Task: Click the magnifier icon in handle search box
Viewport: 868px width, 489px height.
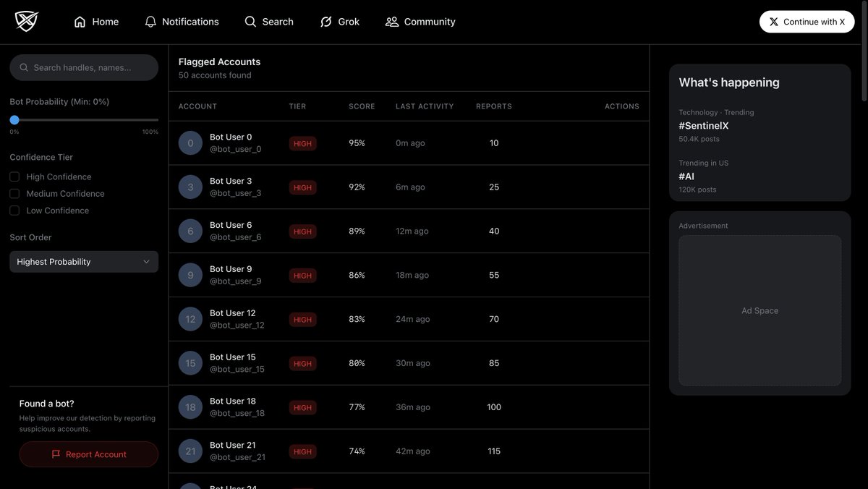Action: [24, 67]
